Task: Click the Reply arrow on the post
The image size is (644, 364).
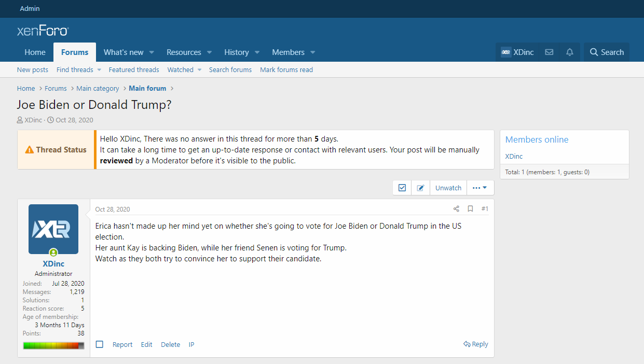Action: (476, 344)
